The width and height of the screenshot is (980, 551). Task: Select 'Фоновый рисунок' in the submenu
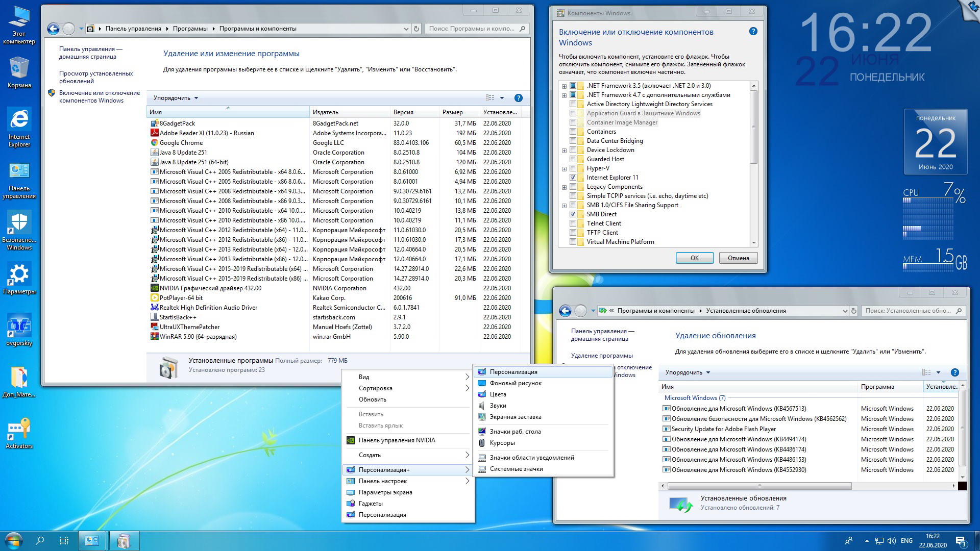[543, 383]
